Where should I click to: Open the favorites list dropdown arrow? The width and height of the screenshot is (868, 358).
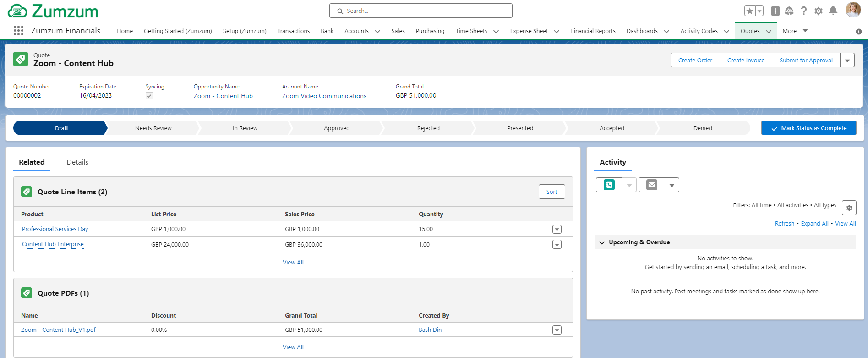759,11
